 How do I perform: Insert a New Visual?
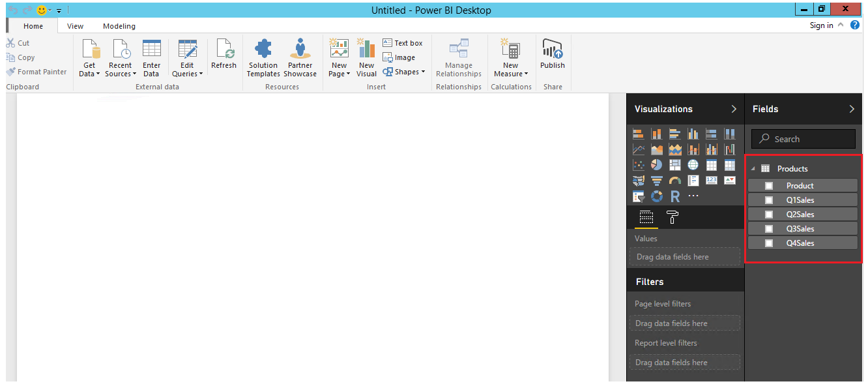click(367, 58)
